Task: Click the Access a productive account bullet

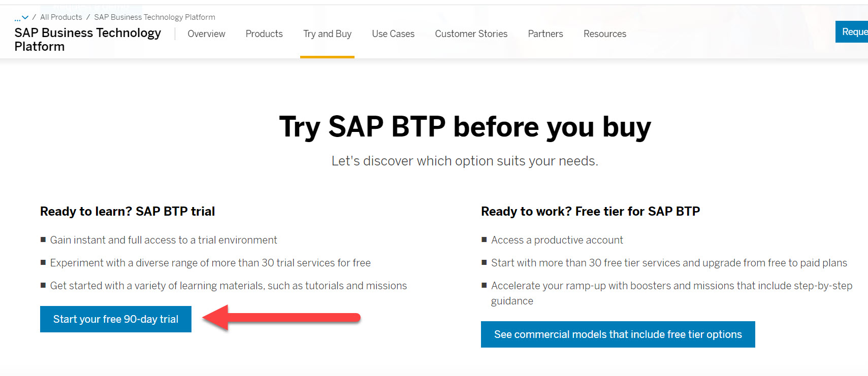Action: 557,240
